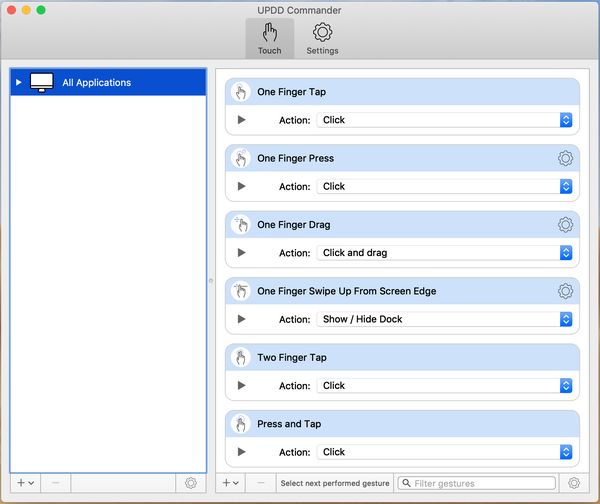Add a gesture with plus button
This screenshot has height=504, width=600.
coord(231,483)
